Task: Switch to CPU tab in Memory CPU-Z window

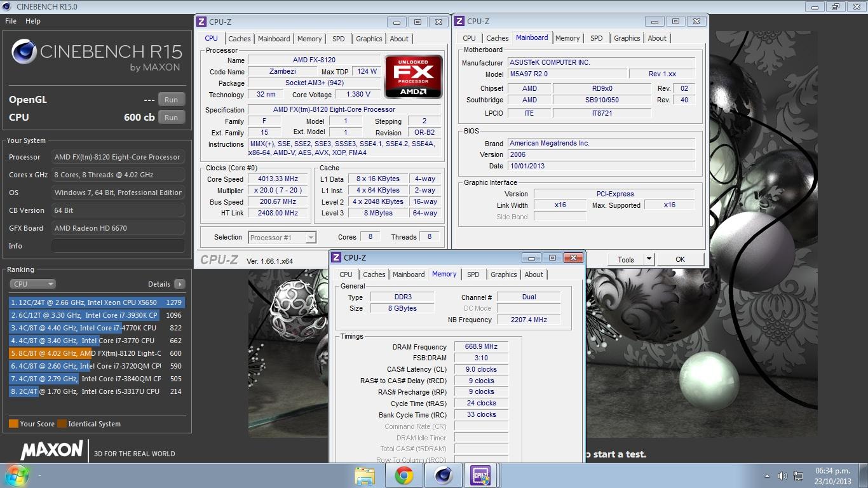Action: pyautogui.click(x=346, y=274)
